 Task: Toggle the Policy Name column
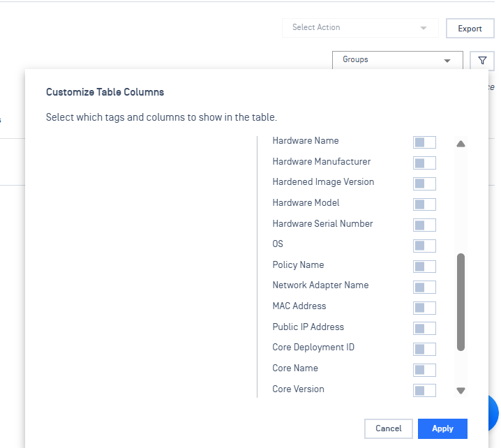(424, 267)
